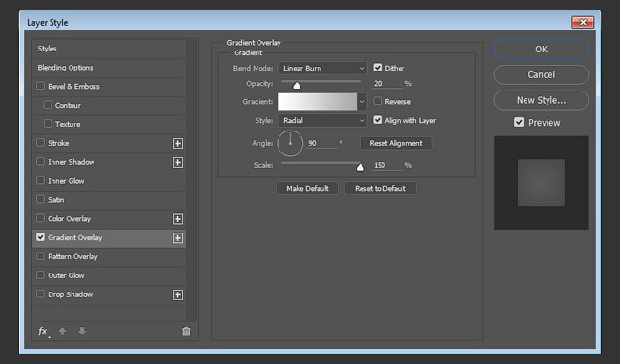Move effect down with the down arrow
This screenshot has height=364, width=620.
pos(82,331)
